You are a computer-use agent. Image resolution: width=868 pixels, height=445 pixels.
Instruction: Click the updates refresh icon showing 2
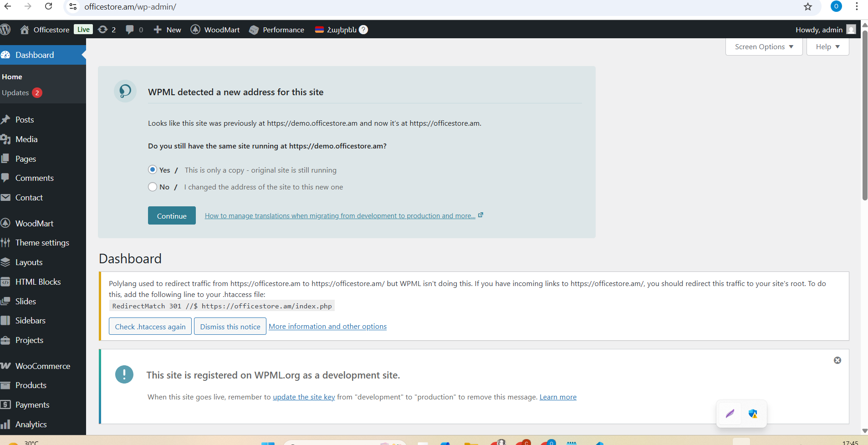(x=103, y=30)
